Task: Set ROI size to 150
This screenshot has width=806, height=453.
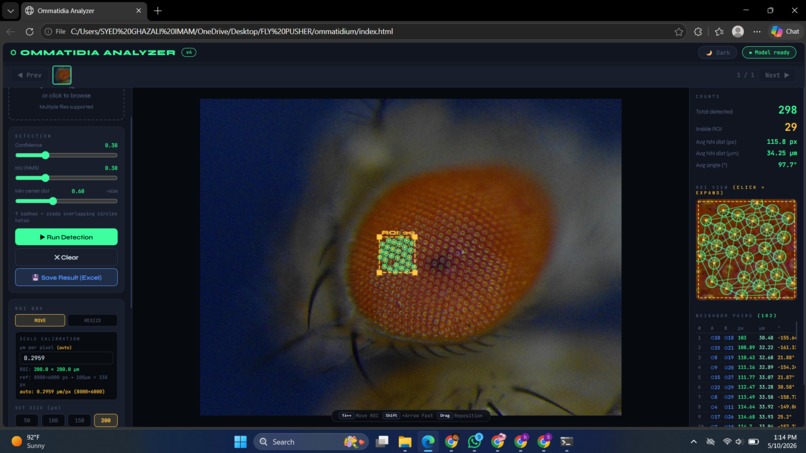Action: (79, 420)
